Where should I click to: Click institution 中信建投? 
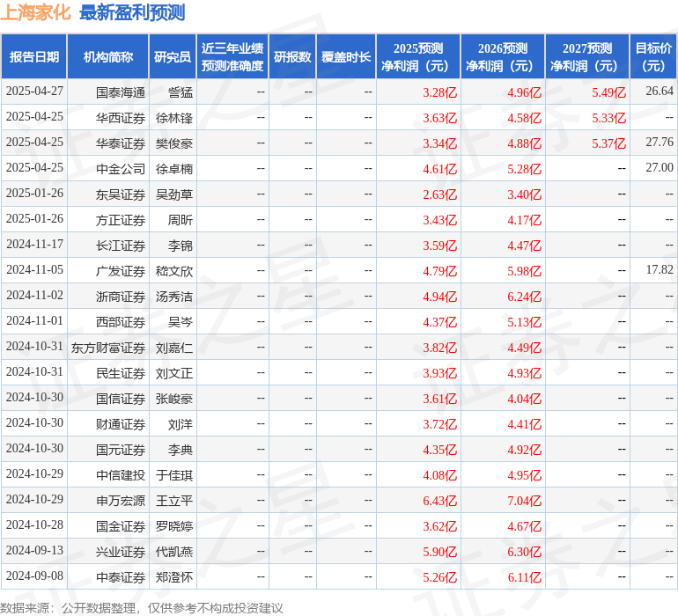[x=121, y=475]
